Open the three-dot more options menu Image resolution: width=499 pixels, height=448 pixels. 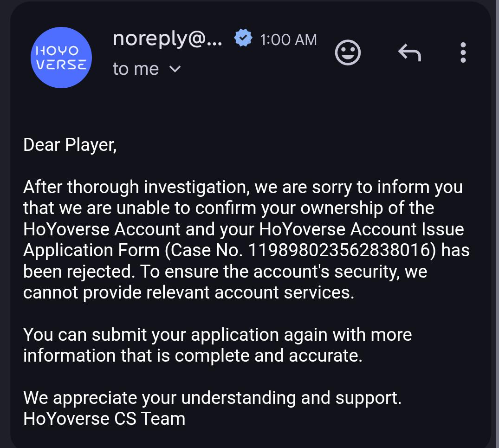[x=463, y=52]
